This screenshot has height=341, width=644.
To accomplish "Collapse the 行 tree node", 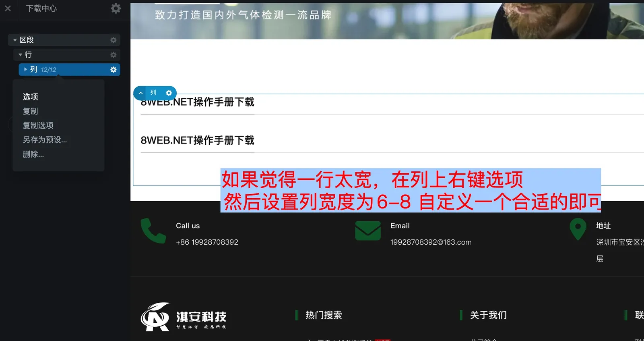I will click(x=20, y=55).
